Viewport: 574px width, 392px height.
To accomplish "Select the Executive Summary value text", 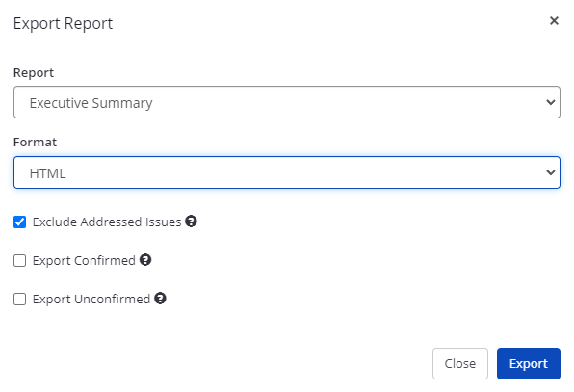I will [x=91, y=103].
